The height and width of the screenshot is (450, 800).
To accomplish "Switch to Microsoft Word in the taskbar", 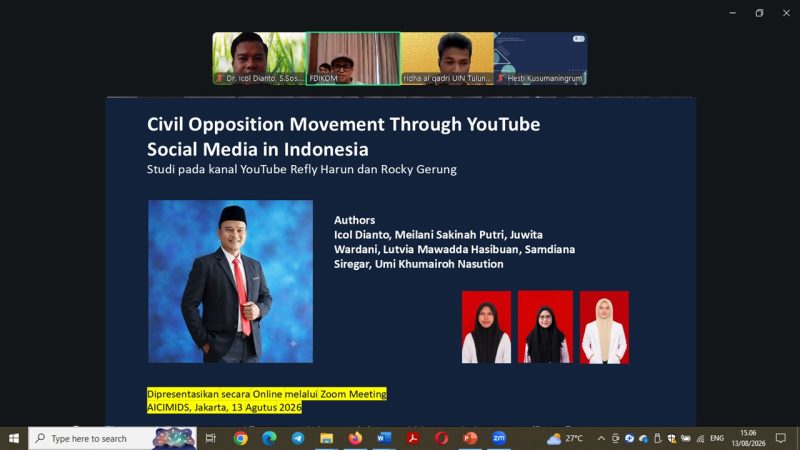I will point(384,438).
